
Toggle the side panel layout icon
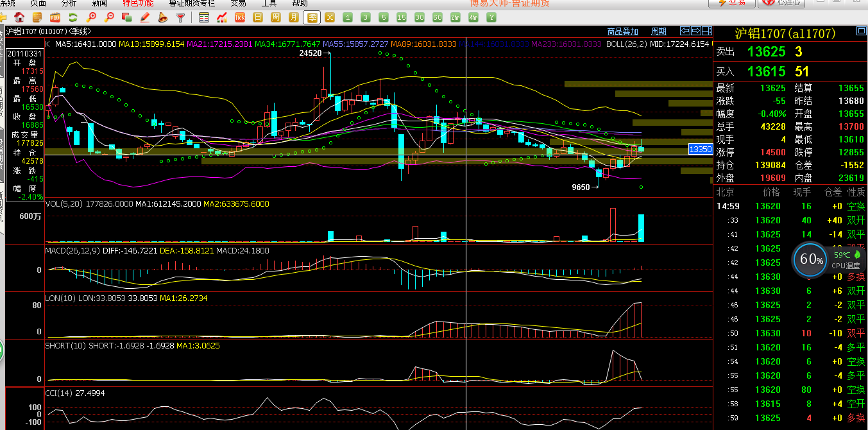point(706,31)
